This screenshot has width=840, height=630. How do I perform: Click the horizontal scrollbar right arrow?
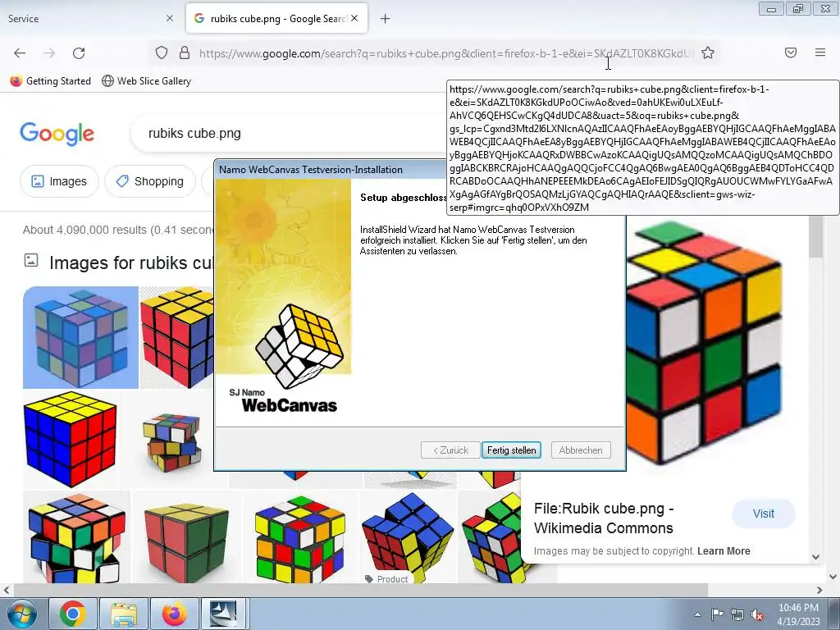click(819, 590)
